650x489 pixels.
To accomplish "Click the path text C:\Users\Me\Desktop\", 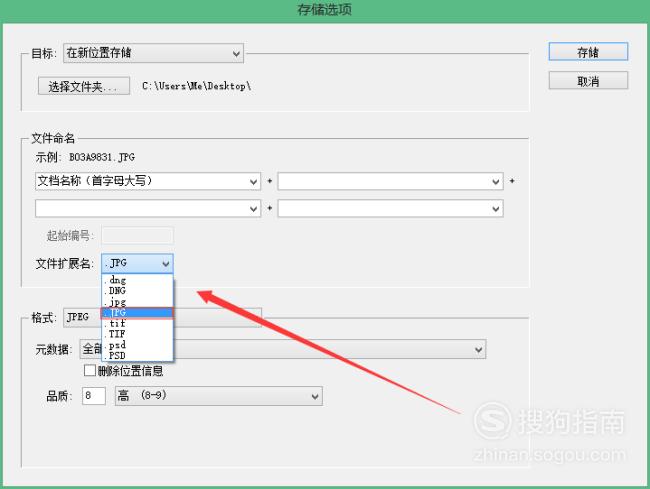I will click(196, 86).
